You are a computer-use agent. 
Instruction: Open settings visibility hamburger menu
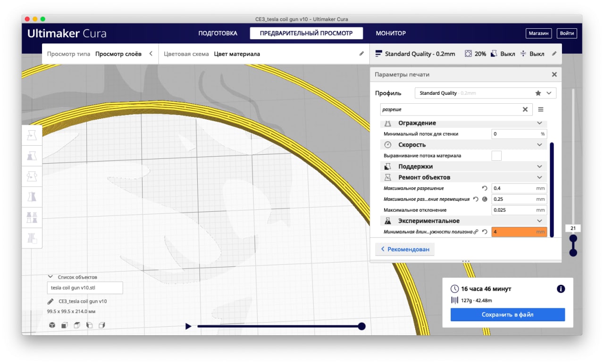(541, 109)
